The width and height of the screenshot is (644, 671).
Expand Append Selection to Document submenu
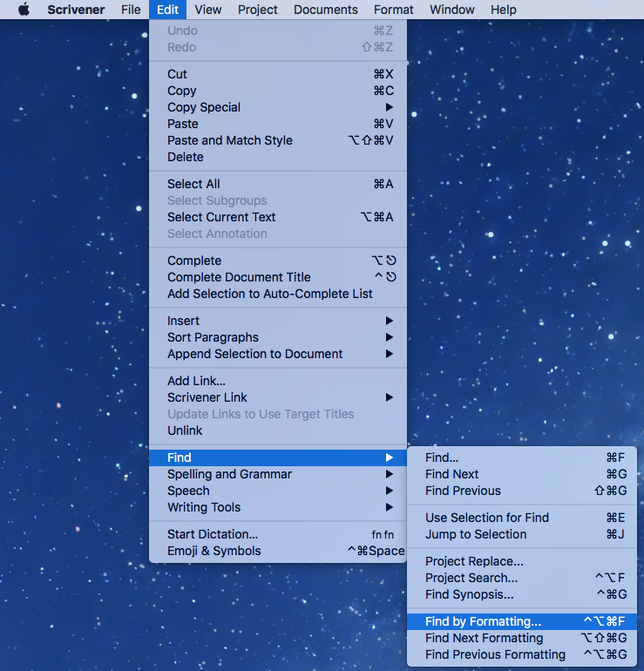pos(278,354)
